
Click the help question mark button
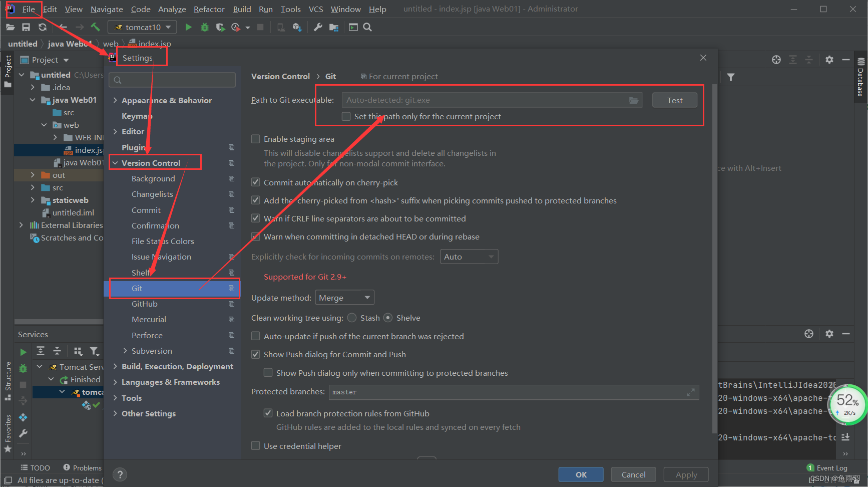click(x=120, y=474)
